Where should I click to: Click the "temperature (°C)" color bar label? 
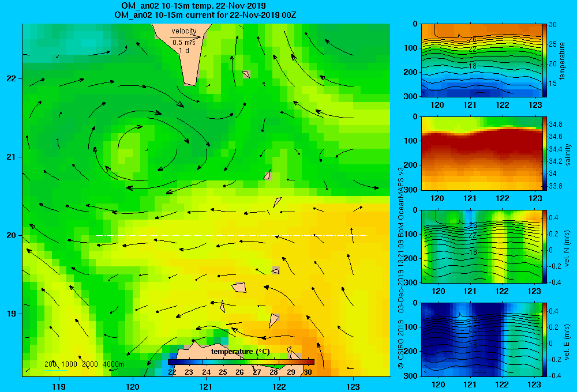241,352
